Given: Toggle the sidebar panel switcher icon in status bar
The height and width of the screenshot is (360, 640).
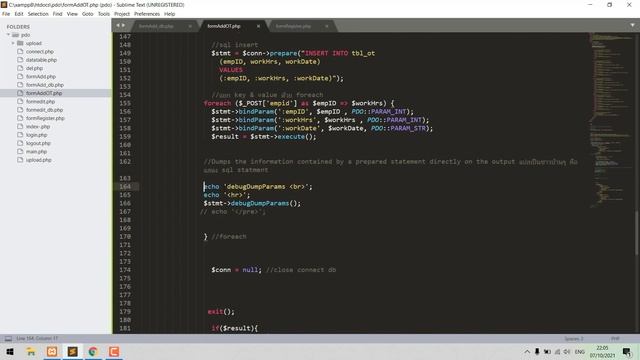Looking at the screenshot, I should point(8,338).
